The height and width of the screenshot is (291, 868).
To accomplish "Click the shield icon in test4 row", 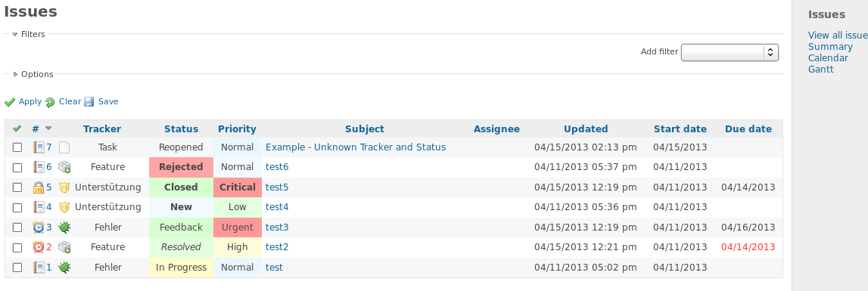I will tap(65, 207).
